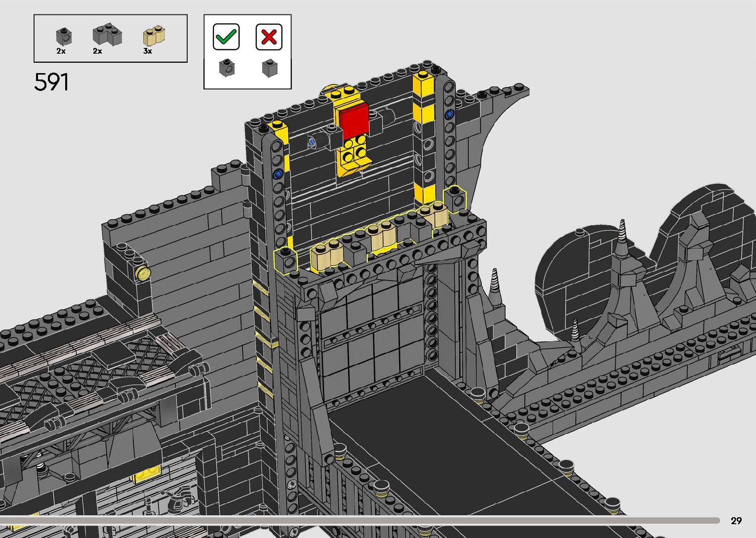The height and width of the screenshot is (538, 756).
Task: Click the 3x quantity label
Action: (148, 51)
